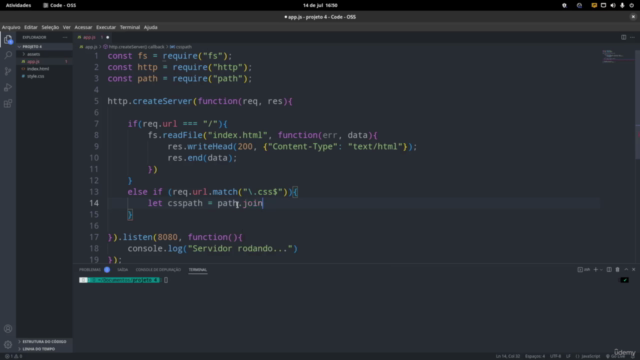Split the terminal panel

(x=609, y=269)
